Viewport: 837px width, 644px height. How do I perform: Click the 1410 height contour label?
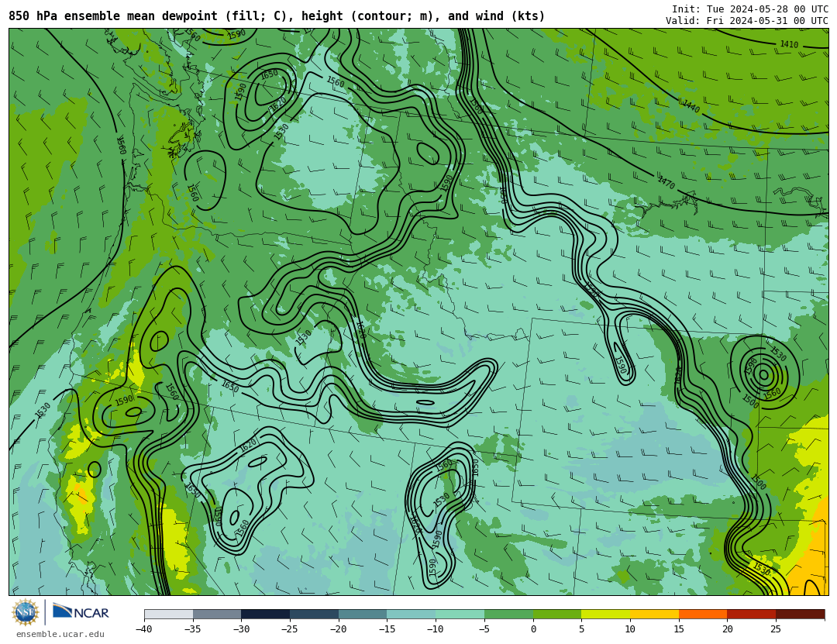tap(789, 44)
